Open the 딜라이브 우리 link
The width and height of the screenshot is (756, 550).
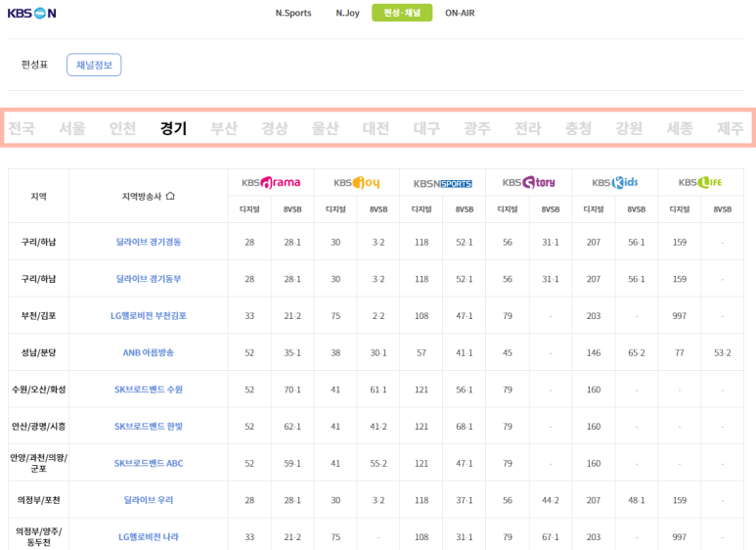click(149, 500)
